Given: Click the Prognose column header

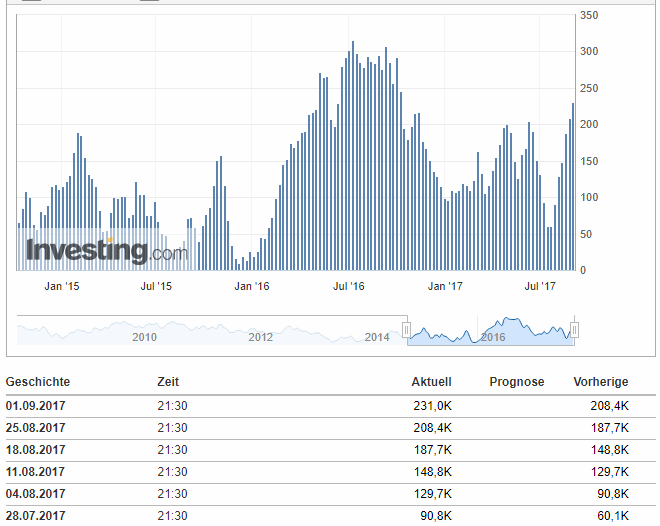Looking at the screenshot, I should pyautogui.click(x=516, y=382).
